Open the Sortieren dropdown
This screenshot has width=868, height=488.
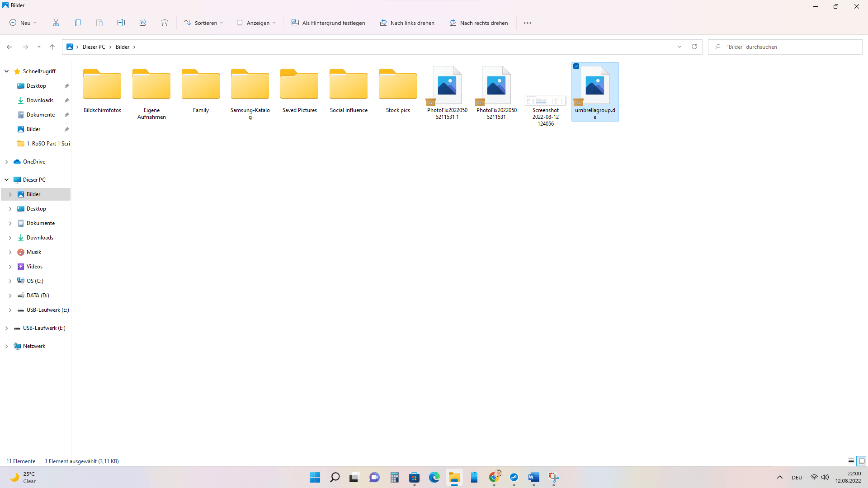(203, 23)
